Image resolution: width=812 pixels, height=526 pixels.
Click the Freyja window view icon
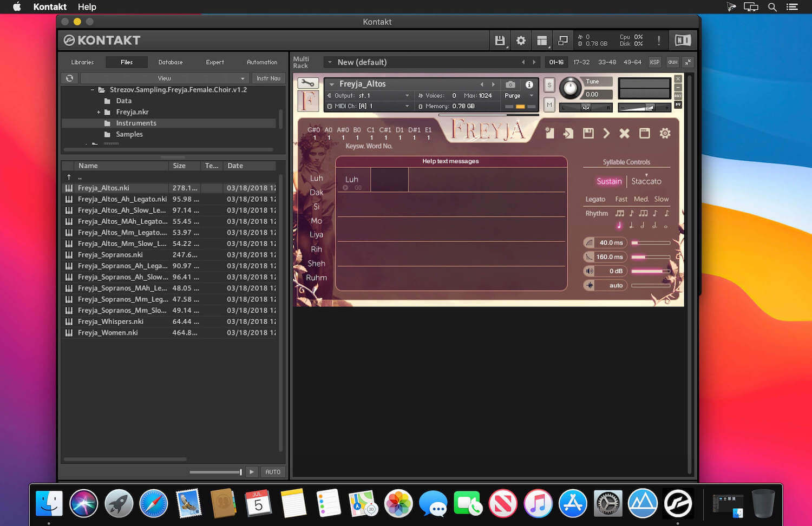[644, 133]
